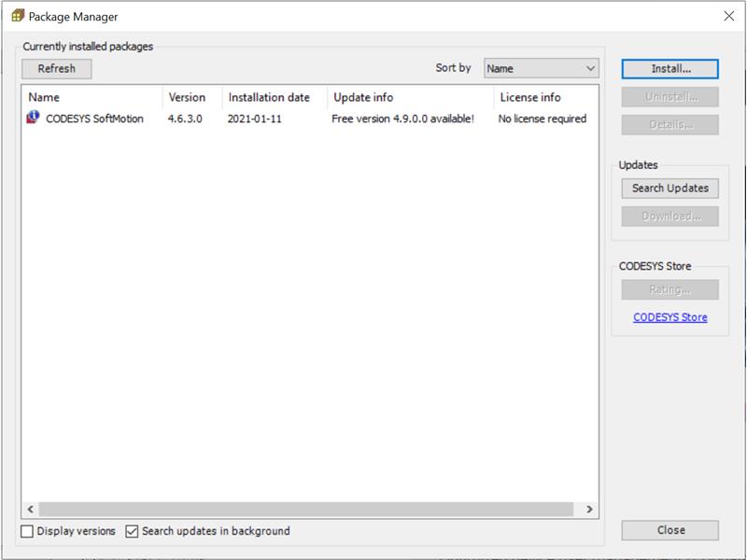Screen dimensions: 747x560
Task: Select the CODESYS SoftMotion package row
Action: pos(310,119)
